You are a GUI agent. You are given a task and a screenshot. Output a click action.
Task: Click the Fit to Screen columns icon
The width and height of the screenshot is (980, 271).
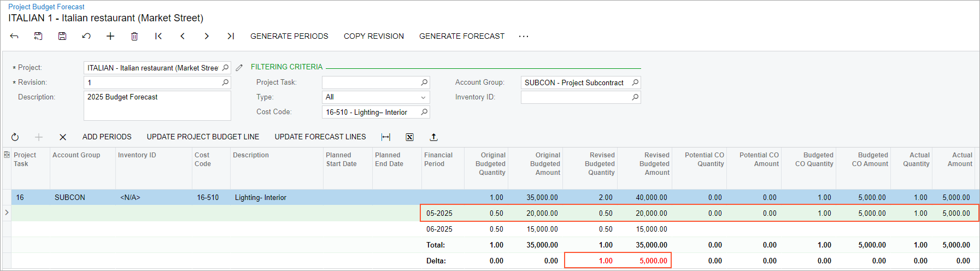(386, 137)
